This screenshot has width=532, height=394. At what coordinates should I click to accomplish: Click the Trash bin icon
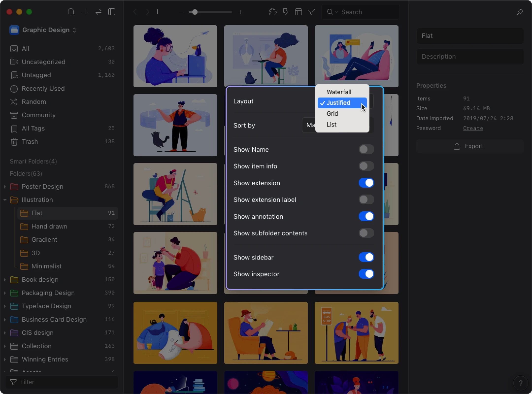click(14, 142)
